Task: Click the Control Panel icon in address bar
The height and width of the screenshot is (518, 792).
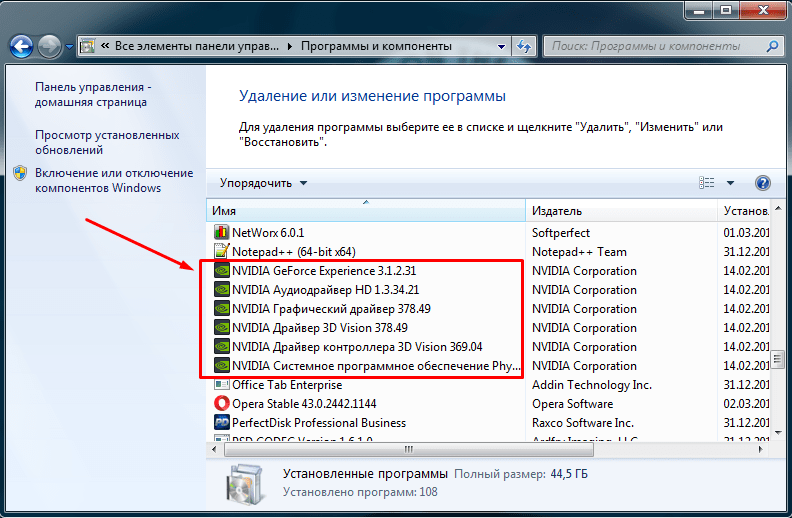Action: click(x=88, y=46)
